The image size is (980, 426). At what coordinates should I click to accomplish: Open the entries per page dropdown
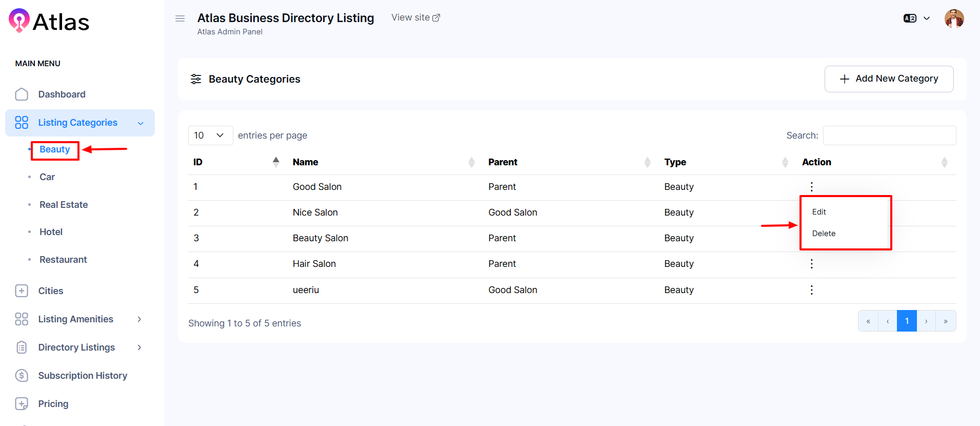210,135
